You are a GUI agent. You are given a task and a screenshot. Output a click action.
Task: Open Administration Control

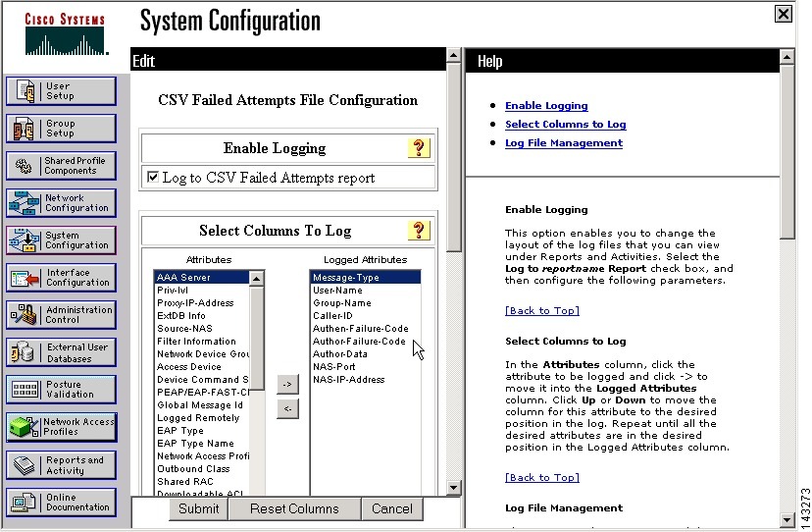(61, 315)
